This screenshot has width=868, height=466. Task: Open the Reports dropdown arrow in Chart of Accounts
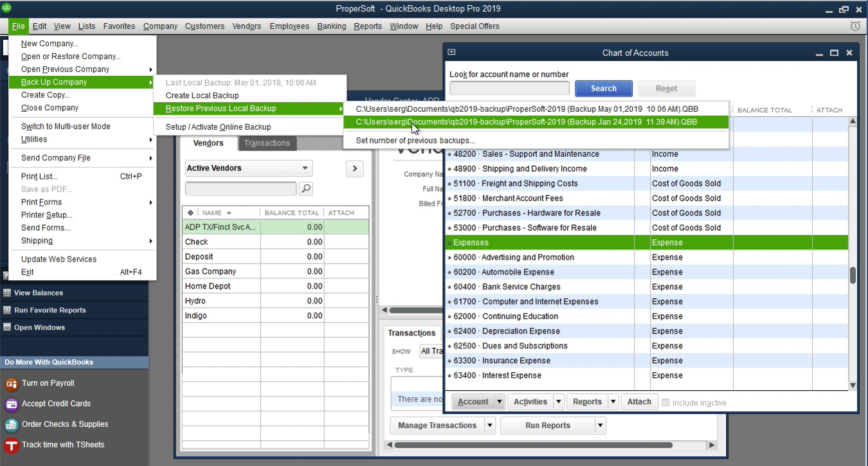(x=613, y=402)
